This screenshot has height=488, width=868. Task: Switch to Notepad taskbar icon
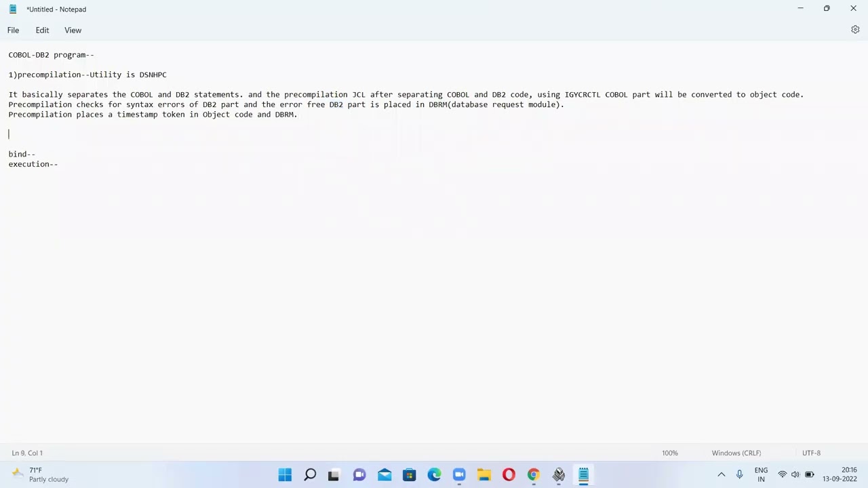coord(583,474)
